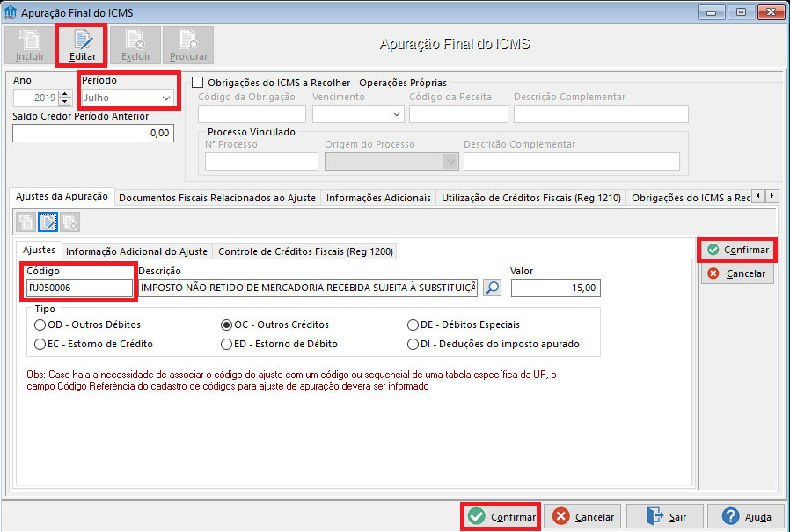790x532 pixels.
Task: Open Documentos Fiscais Relacionados ao Ajuste tab
Action: tap(217, 198)
